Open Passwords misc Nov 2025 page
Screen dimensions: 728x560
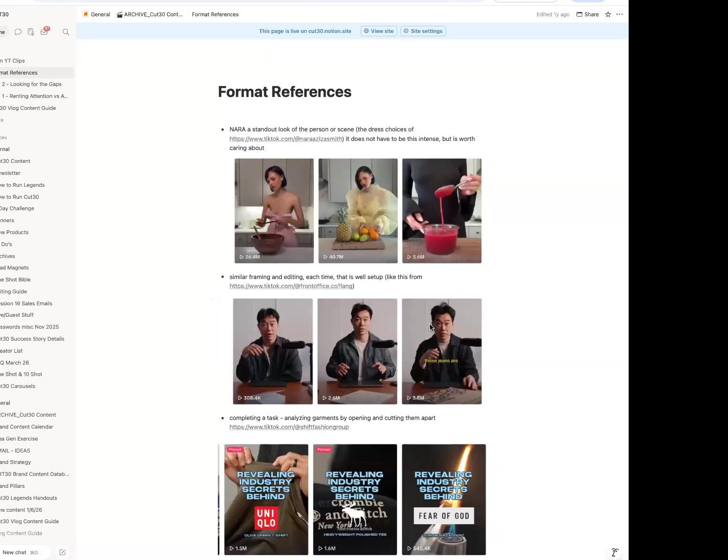pos(37,327)
